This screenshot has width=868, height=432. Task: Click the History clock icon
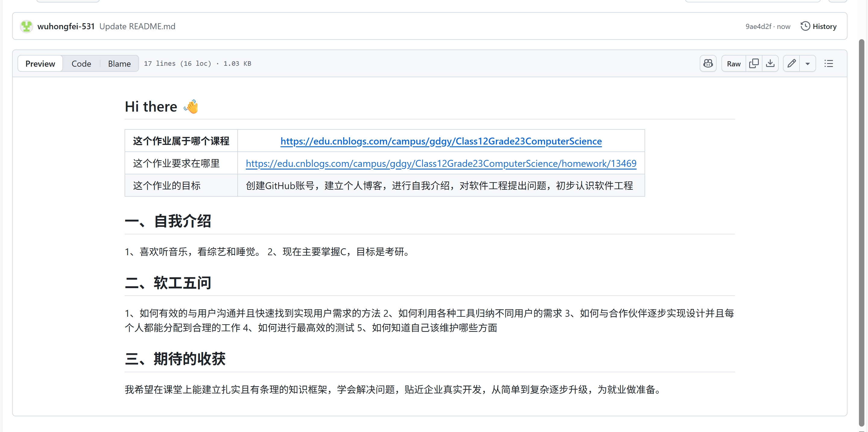[805, 26]
